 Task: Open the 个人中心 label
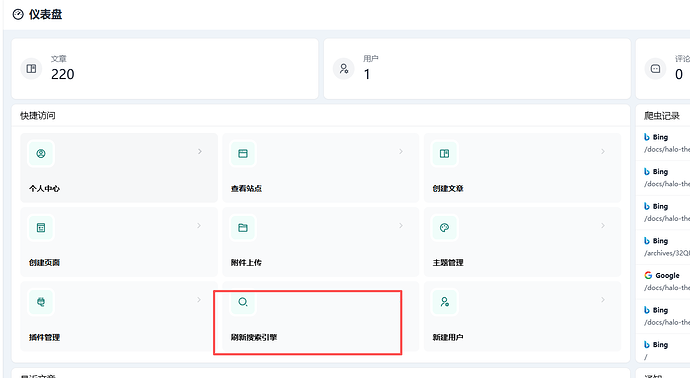coord(44,188)
